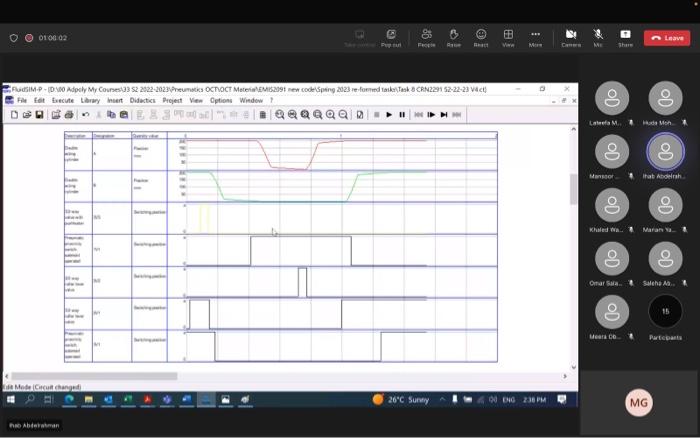
Task: Open the More actions menu in Teams
Action: [535, 38]
